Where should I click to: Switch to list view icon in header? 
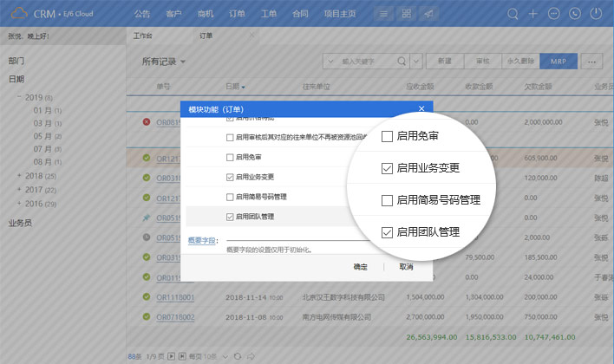383,14
